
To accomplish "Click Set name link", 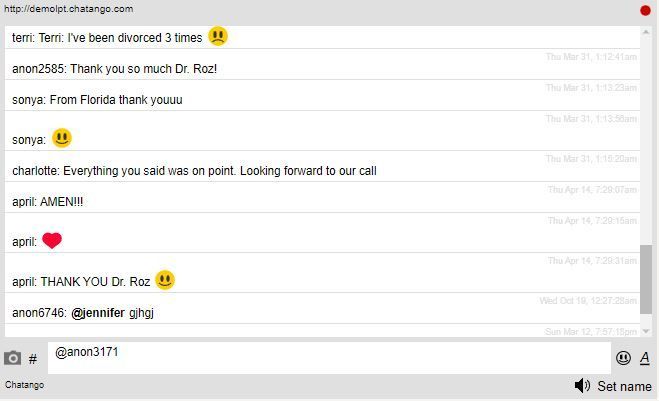I will (x=625, y=386).
